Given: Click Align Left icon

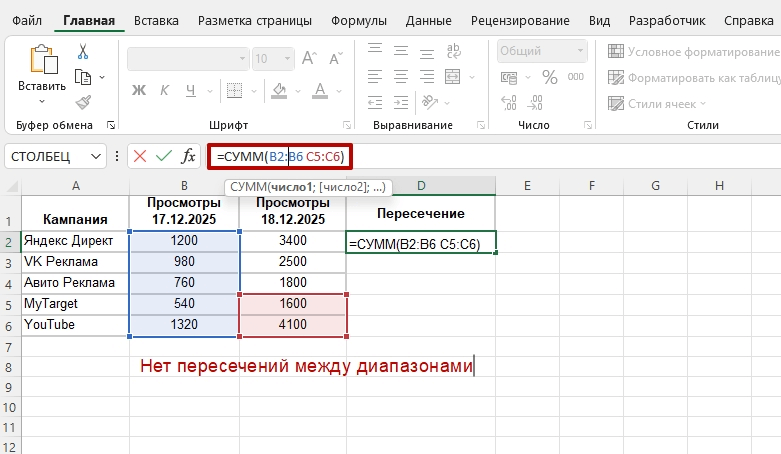Looking at the screenshot, I should [375, 76].
